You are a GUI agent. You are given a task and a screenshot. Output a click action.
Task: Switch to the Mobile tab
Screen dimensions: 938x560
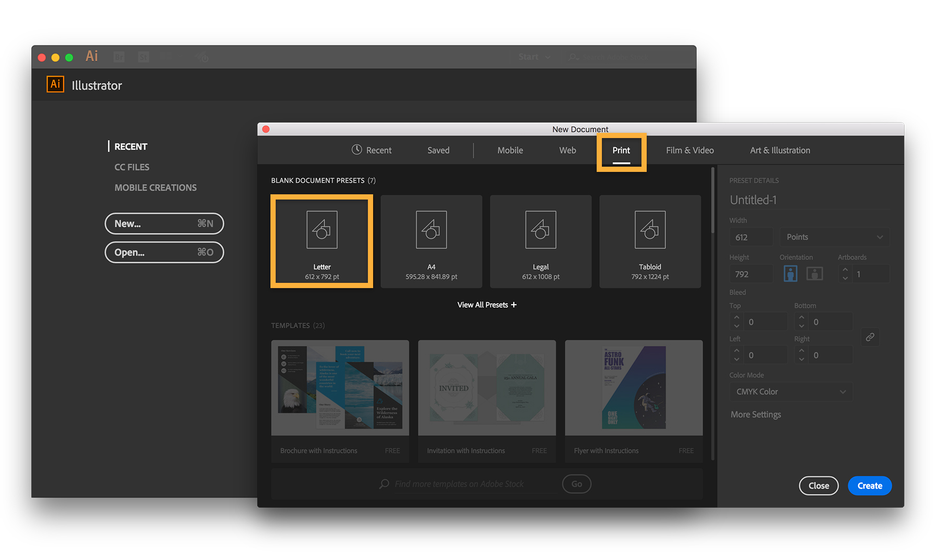coord(510,150)
